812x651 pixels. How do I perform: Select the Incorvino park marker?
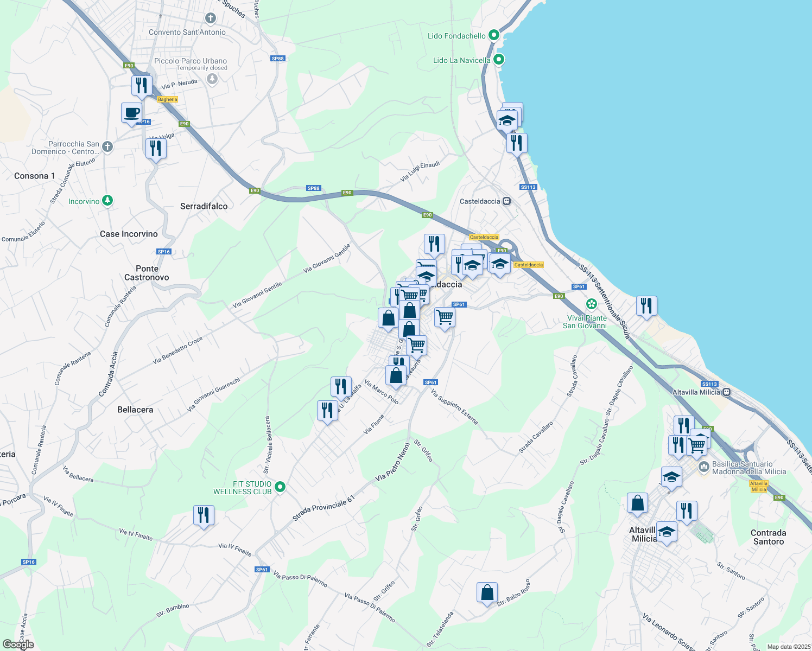[x=107, y=201]
